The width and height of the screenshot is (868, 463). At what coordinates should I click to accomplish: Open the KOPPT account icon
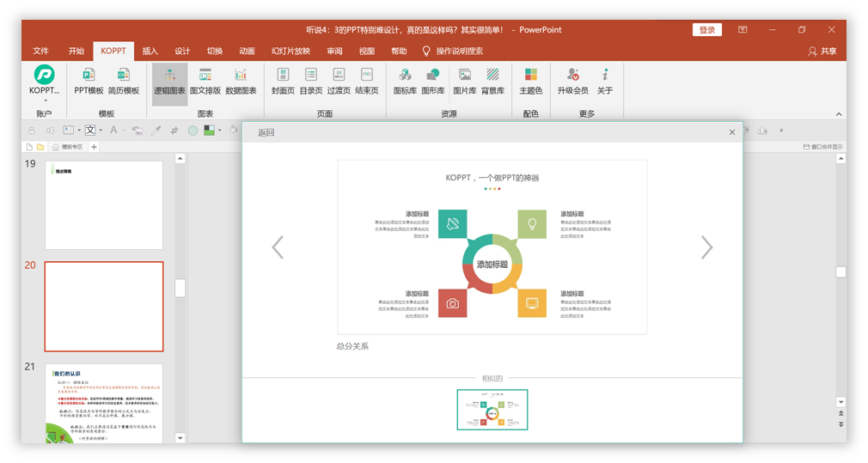[44, 75]
